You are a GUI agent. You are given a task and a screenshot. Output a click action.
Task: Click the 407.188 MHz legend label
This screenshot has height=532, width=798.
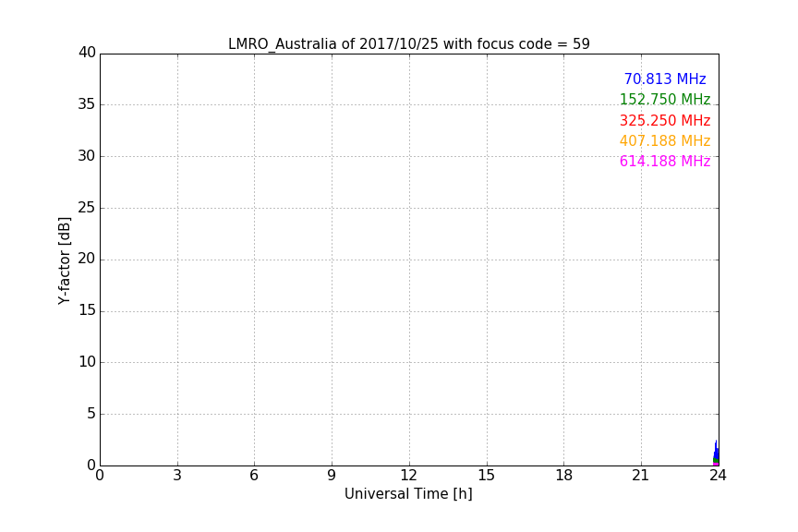coord(665,141)
